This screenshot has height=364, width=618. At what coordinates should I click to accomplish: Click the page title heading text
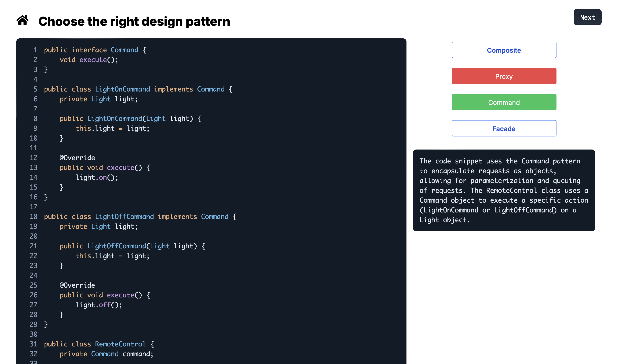[134, 21]
